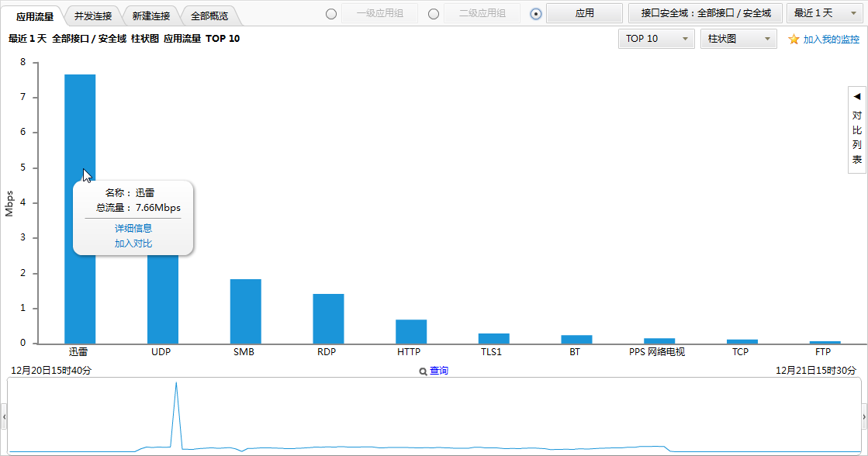The width and height of the screenshot is (868, 456).
Task: Click the star icon for 加入我的监控
Action: (794, 40)
